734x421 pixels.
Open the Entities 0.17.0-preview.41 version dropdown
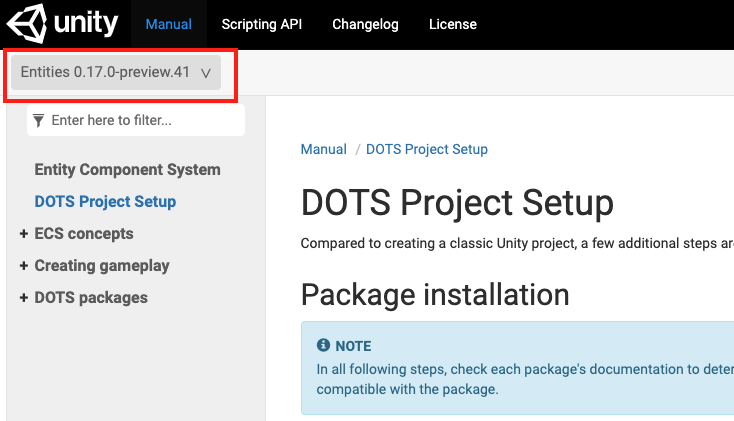pos(116,72)
